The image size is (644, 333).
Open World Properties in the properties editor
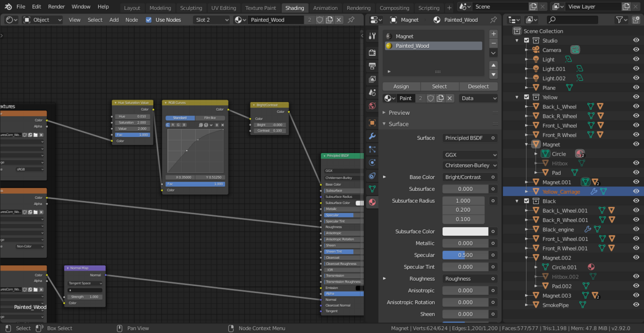[371, 106]
